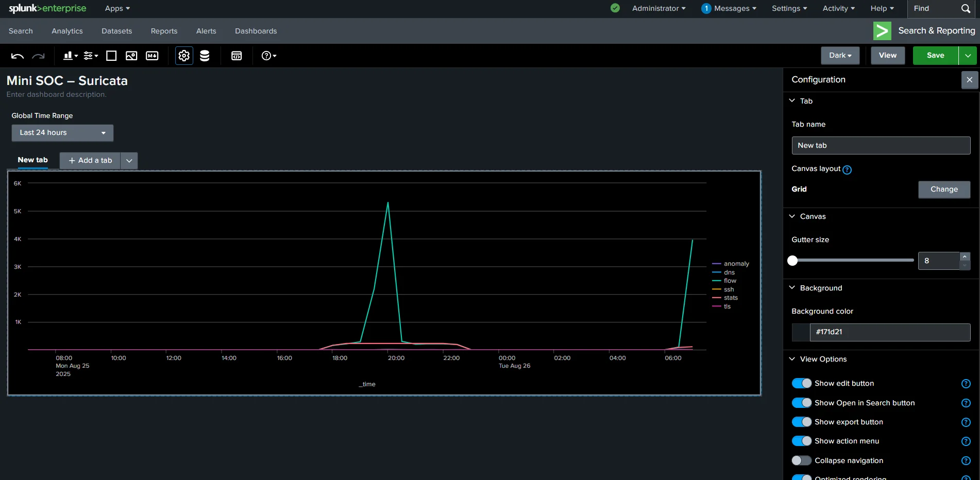The height and width of the screenshot is (480, 980).
Task: Open the data sources panel
Action: point(205,56)
